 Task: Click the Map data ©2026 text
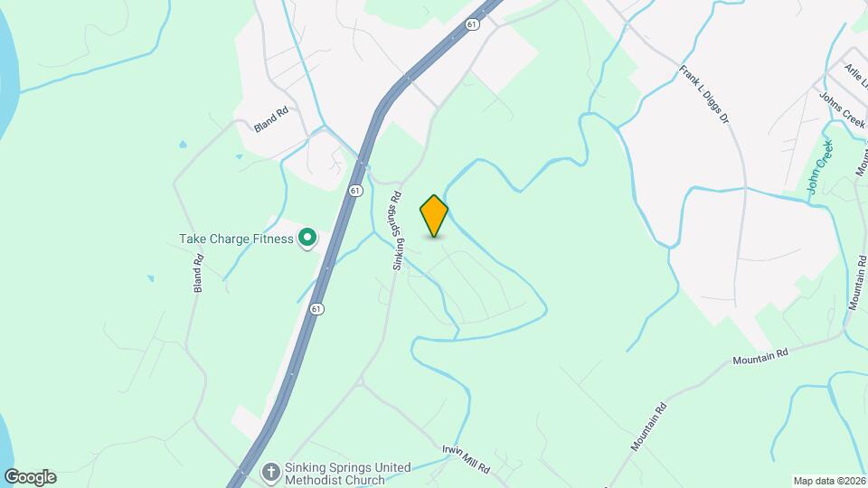(x=829, y=481)
